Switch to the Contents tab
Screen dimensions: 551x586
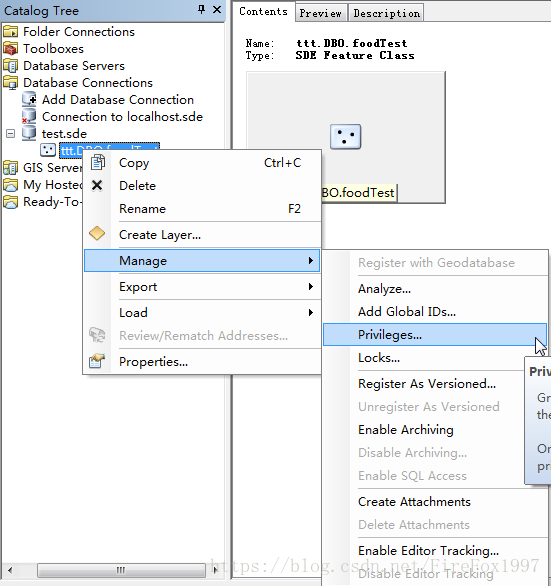tap(264, 12)
